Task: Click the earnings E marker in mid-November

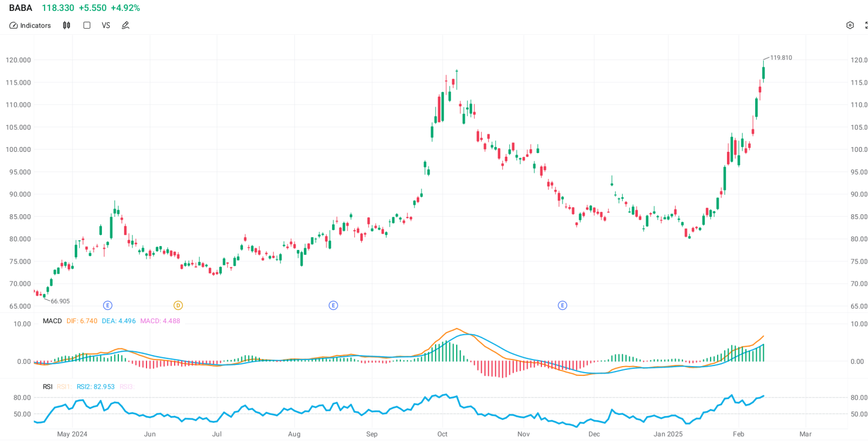Action: [x=563, y=305]
